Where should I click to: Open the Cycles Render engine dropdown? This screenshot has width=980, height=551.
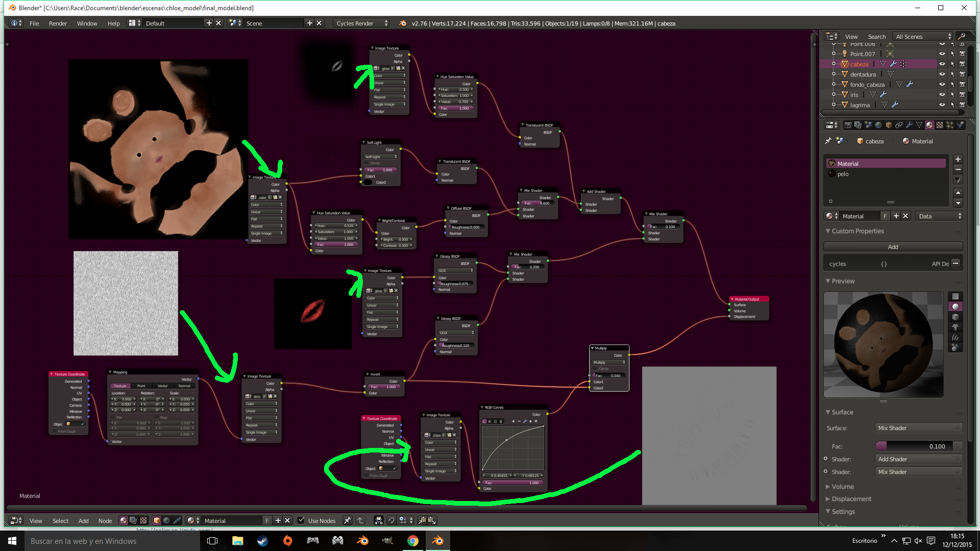pyautogui.click(x=361, y=23)
